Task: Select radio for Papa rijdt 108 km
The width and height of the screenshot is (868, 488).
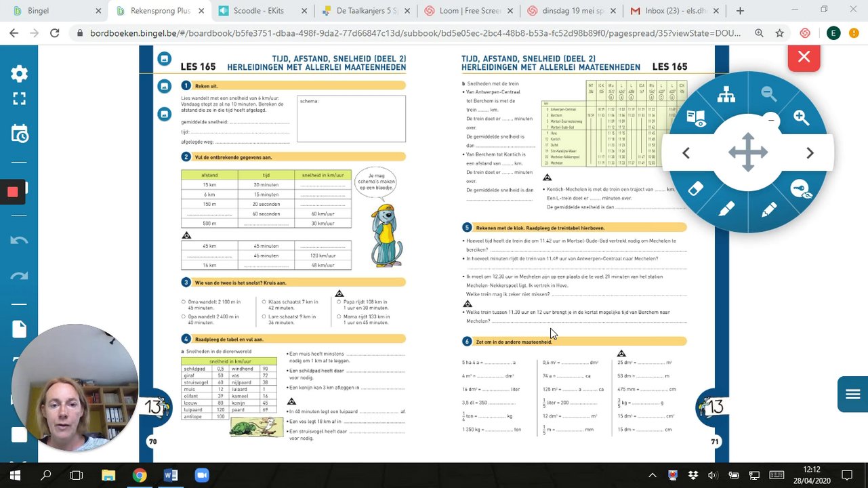Action: [339, 302]
